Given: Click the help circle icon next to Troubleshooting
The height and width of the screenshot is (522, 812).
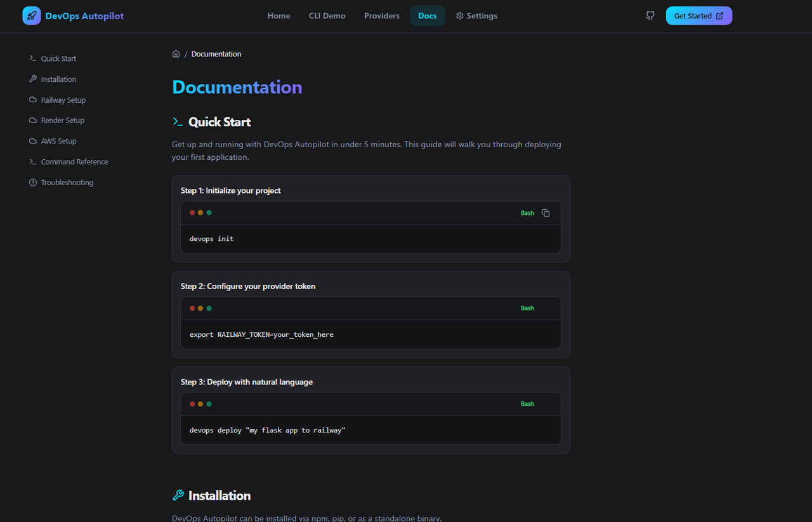Looking at the screenshot, I should (33, 183).
